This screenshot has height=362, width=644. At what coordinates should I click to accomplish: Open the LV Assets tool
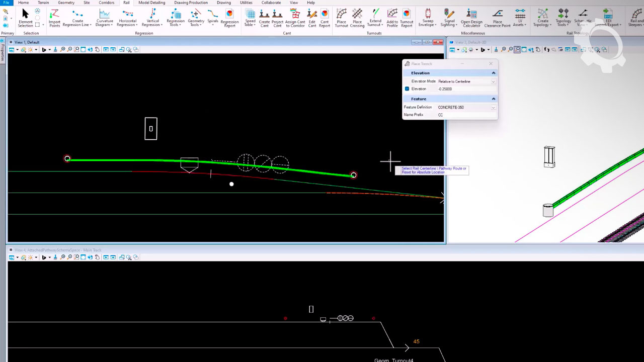click(x=520, y=18)
